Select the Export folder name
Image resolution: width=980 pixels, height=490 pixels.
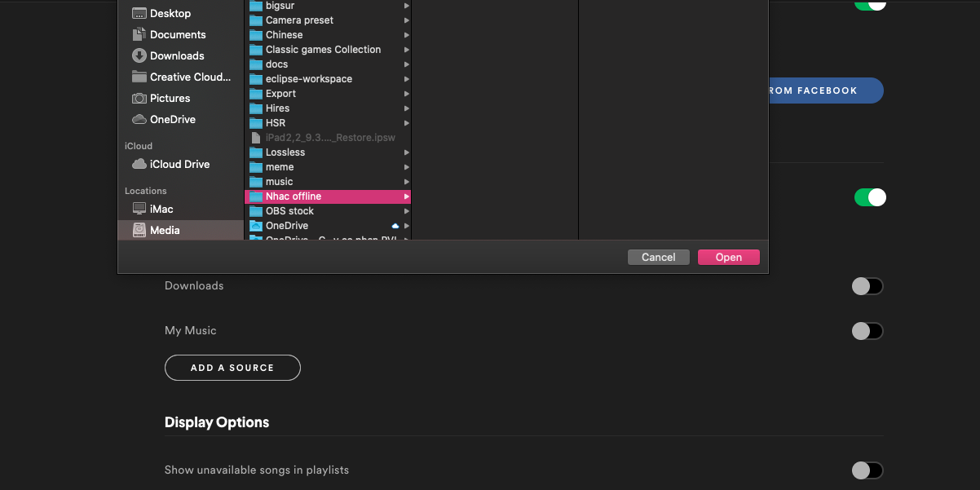[x=281, y=94]
